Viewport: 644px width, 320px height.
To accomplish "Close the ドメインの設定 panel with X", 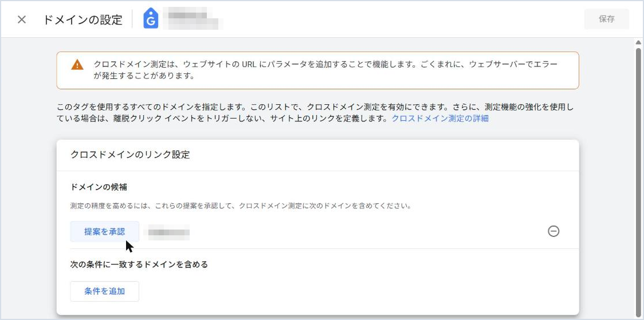I will 22,19.
